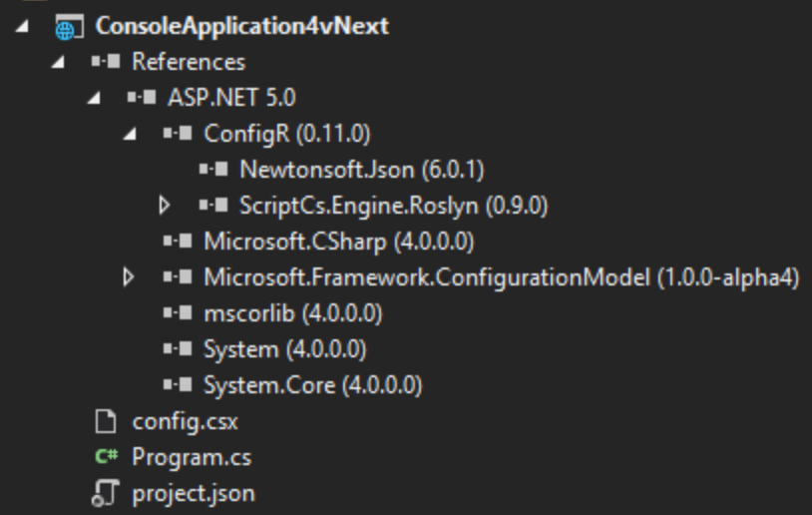Collapse the ConfigR (0.11.0) node
Viewport: 812px width, 515px height.
coord(130,134)
